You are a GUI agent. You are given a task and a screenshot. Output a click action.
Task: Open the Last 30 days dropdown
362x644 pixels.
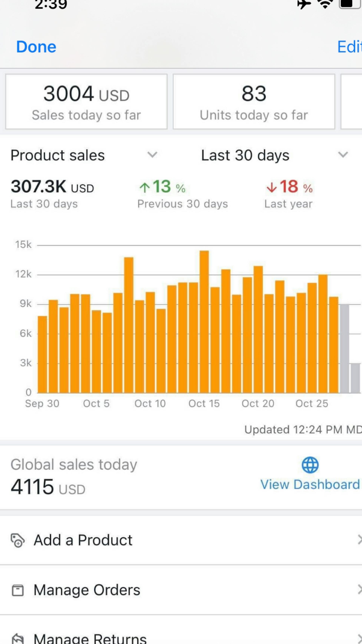(x=343, y=155)
